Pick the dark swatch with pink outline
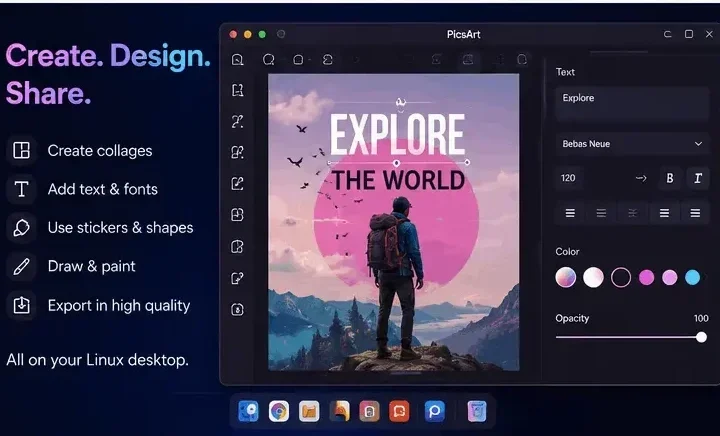The image size is (720, 436). 621,277
